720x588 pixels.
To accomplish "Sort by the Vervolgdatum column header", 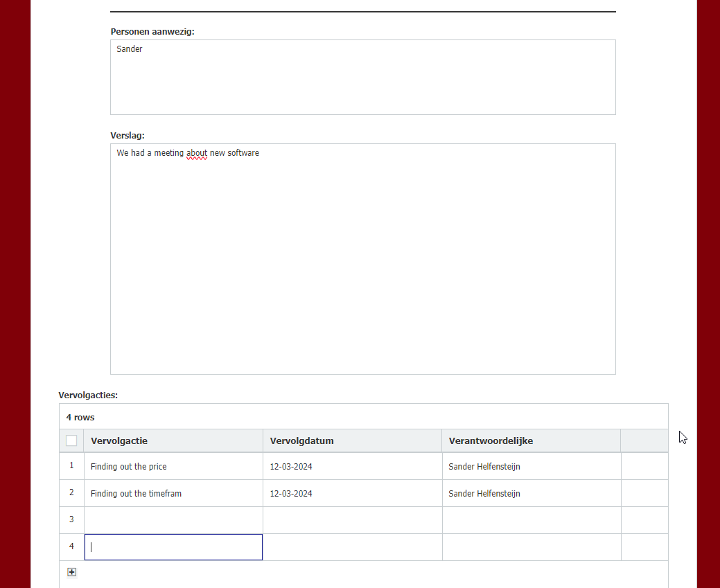I will click(x=352, y=440).
